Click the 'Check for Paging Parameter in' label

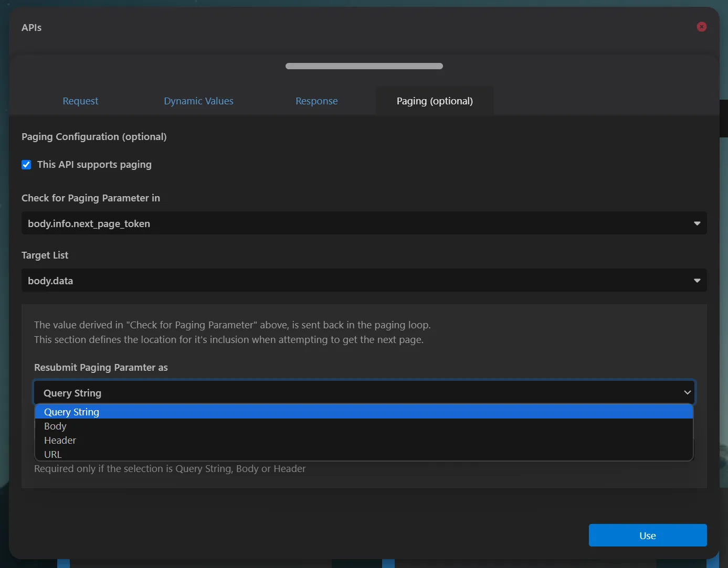pyautogui.click(x=91, y=198)
